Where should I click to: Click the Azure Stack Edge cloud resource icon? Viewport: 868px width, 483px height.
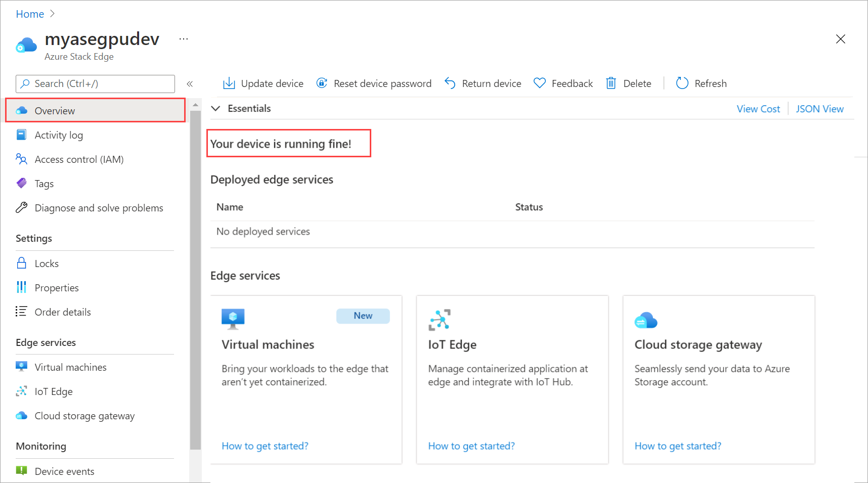(x=26, y=46)
